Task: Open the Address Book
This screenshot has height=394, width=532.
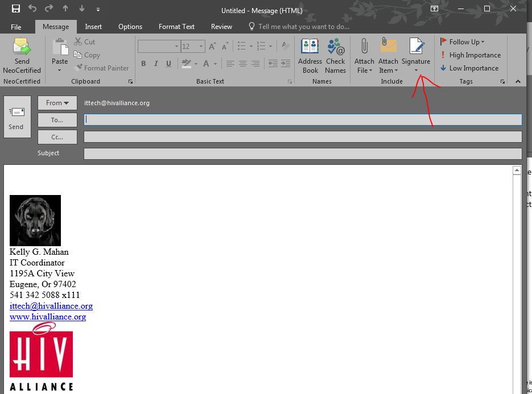Action: tap(310, 56)
